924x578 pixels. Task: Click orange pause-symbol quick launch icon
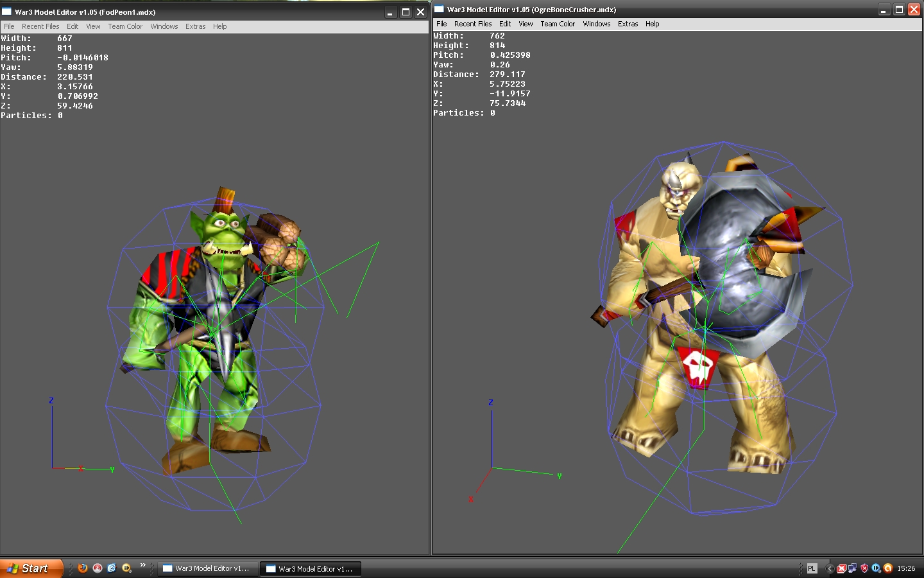[x=126, y=568]
